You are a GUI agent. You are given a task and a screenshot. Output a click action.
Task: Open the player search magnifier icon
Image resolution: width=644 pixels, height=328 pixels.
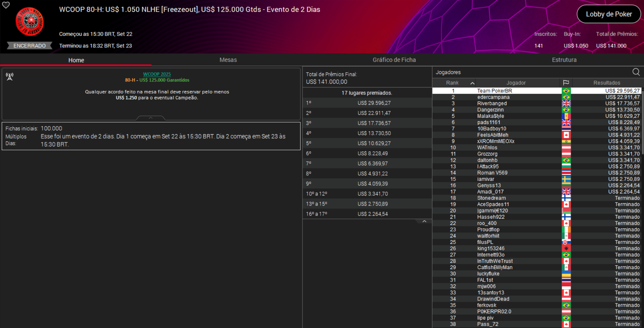(636, 72)
